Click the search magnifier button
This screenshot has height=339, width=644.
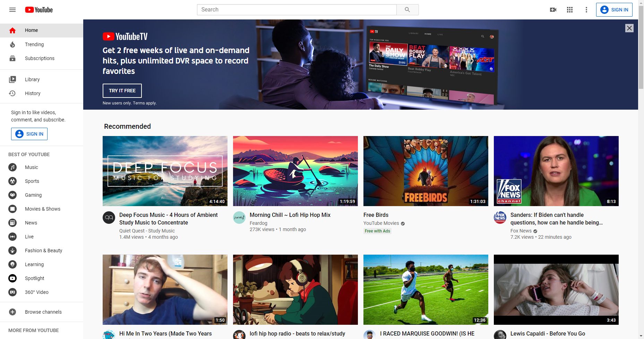(x=407, y=10)
